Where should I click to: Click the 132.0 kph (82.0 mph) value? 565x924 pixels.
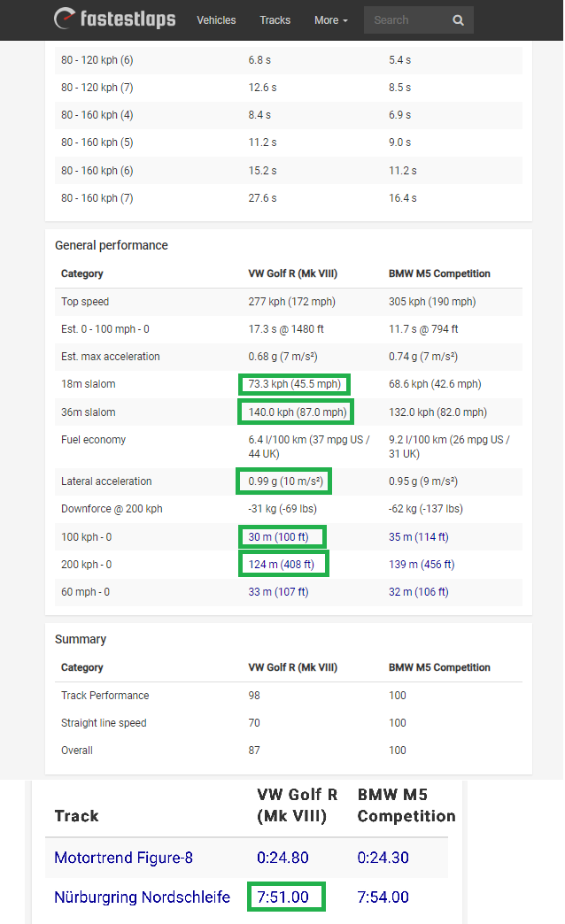click(437, 412)
